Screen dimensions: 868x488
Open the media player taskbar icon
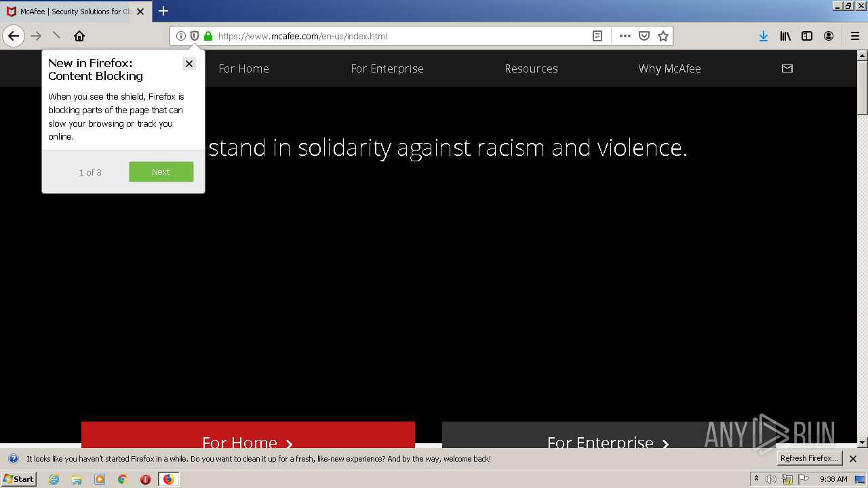coord(100,479)
